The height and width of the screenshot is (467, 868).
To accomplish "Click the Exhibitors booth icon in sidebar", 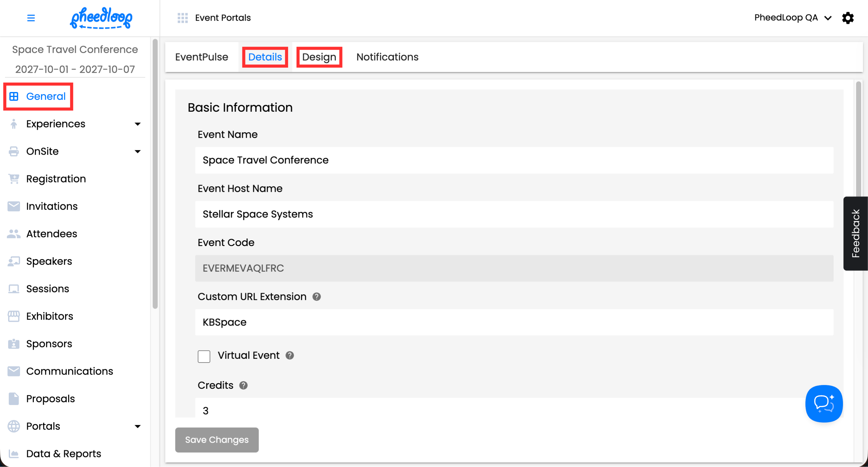I will click(13, 316).
